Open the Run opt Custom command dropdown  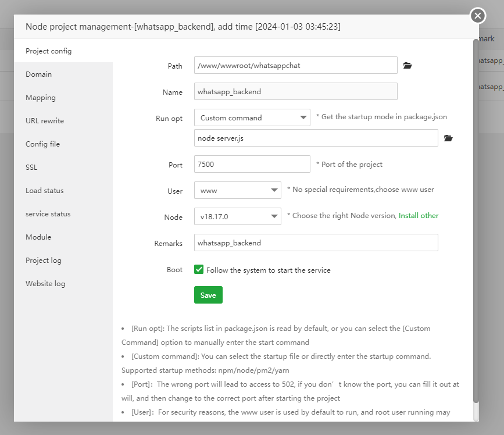[x=252, y=117]
